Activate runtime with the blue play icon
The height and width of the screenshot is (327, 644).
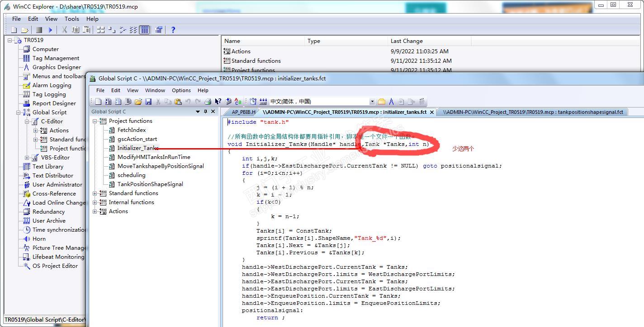[50, 30]
